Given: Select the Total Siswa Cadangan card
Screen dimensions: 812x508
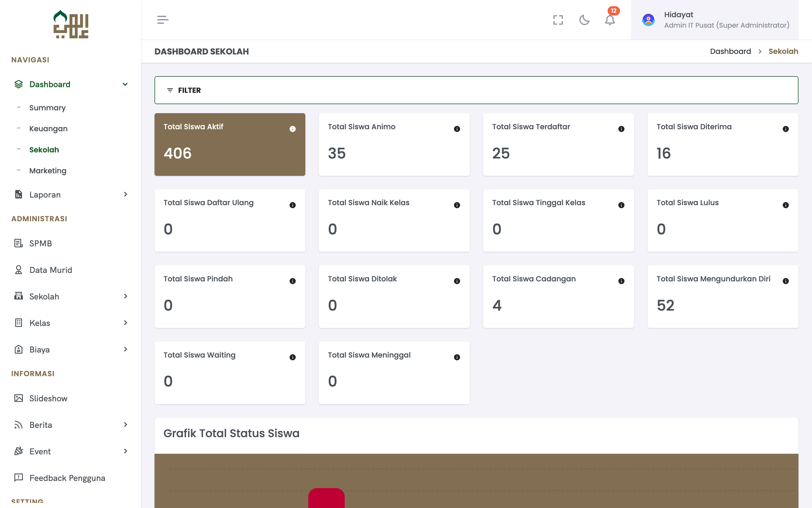Looking at the screenshot, I should 558,297.
